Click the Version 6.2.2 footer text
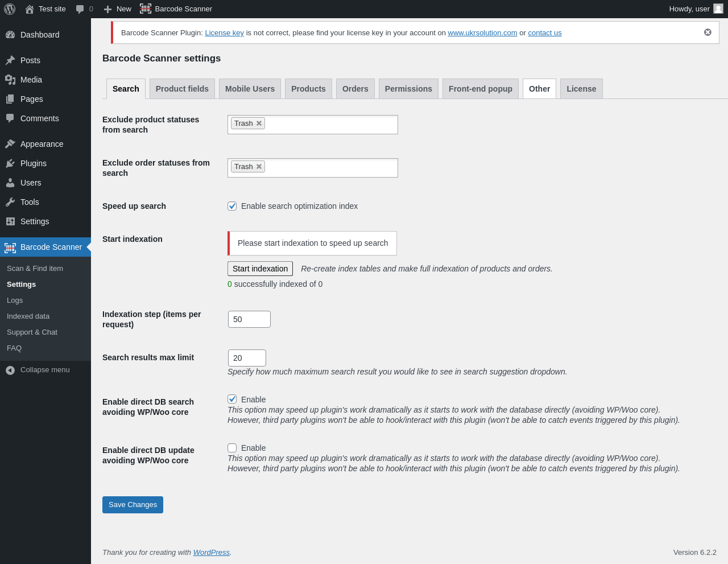 [x=695, y=553]
